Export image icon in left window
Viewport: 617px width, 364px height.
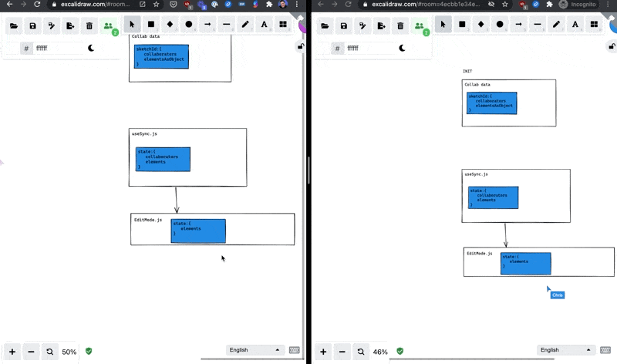click(70, 26)
